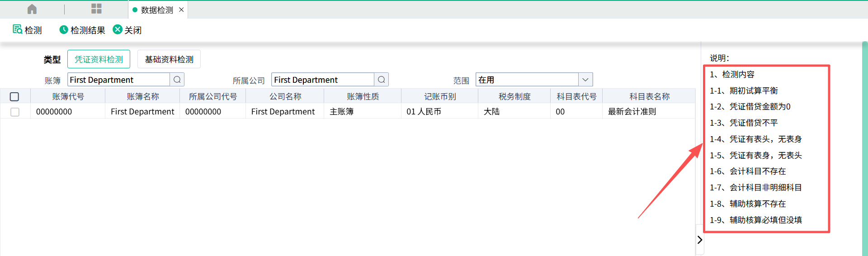Check the row 00000000 checkbox
The image size is (868, 256).
point(15,112)
